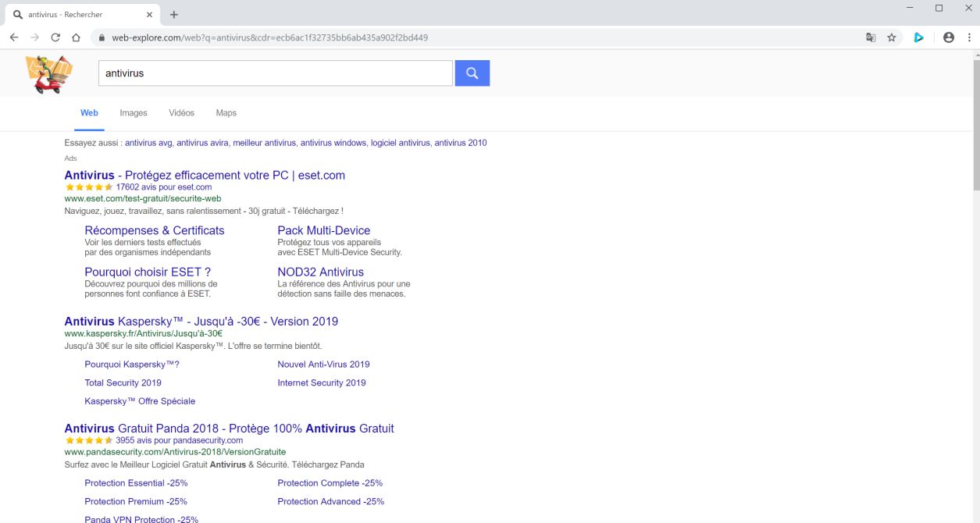Screen dimensions: 980x523
Task: Open Protection Premium -25% link
Action: (136, 502)
